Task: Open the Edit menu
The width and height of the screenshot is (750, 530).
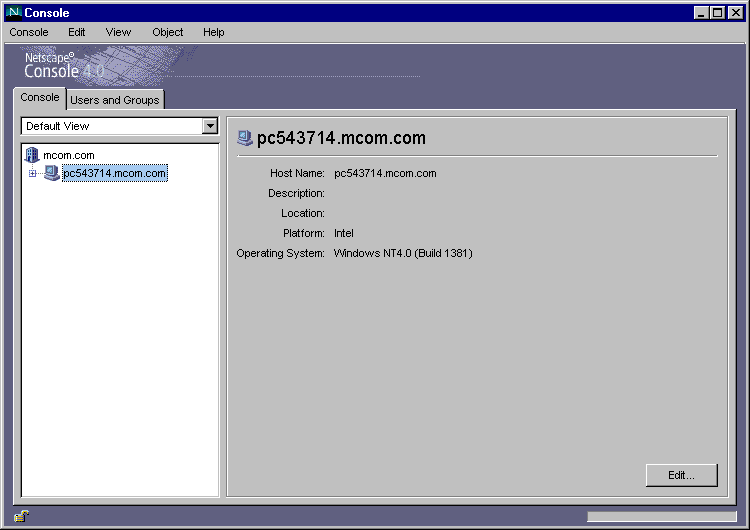Action: click(x=77, y=32)
